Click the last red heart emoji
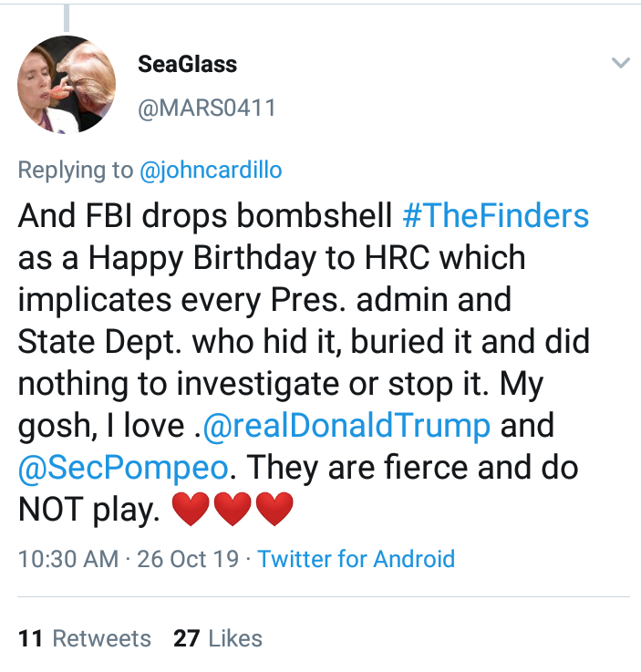 click(x=274, y=509)
